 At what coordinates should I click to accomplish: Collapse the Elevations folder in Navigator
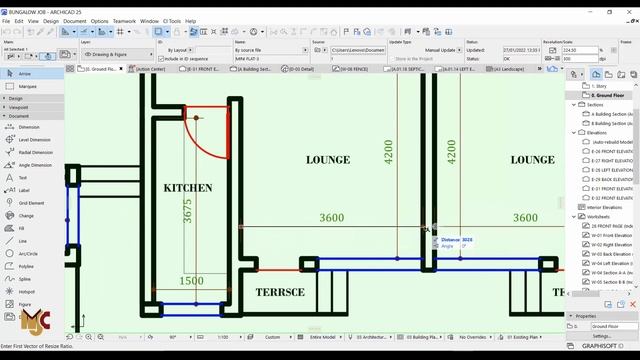(574, 133)
